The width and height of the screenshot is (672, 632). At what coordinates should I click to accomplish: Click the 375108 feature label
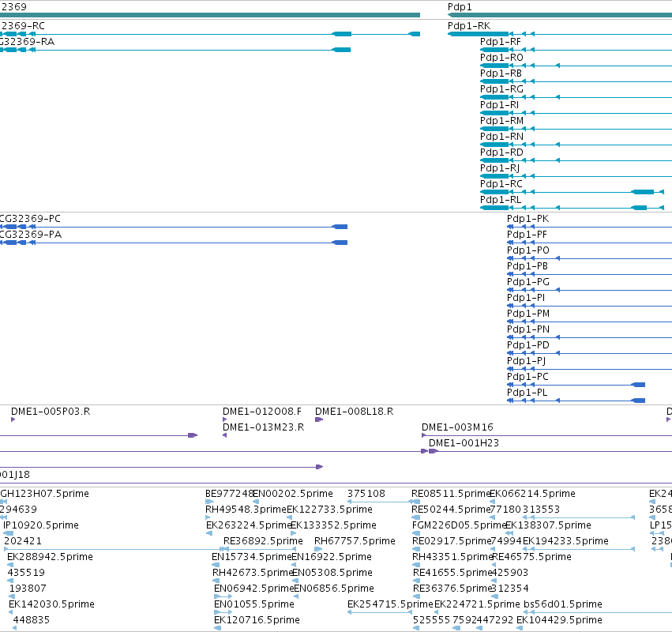coord(366,494)
